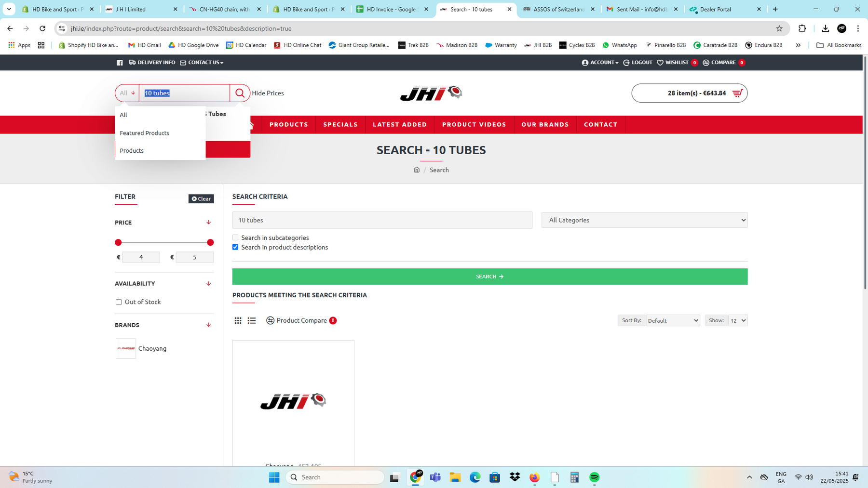Screen dimensions: 868x488
Task: Open the Specials menu item
Action: point(340,124)
